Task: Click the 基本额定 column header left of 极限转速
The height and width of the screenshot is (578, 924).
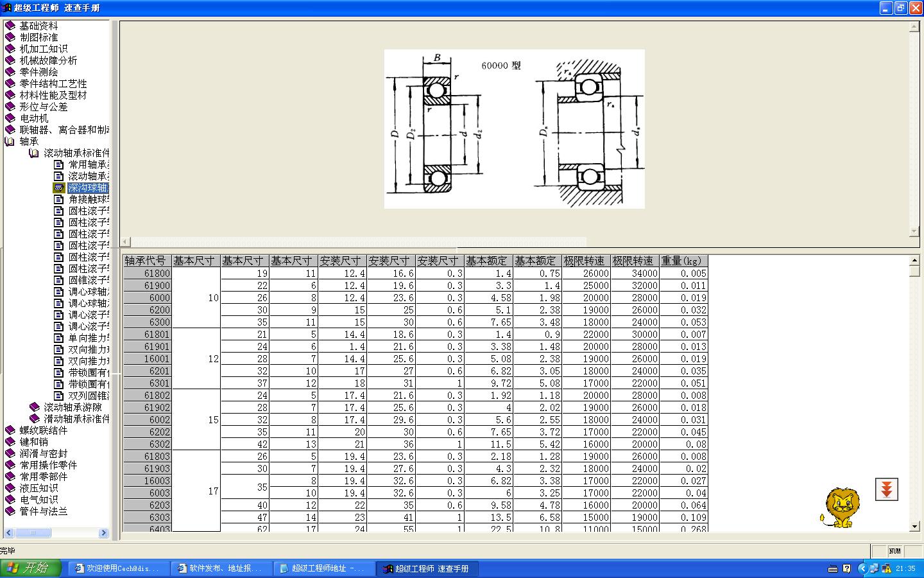Action: pyautogui.click(x=537, y=261)
